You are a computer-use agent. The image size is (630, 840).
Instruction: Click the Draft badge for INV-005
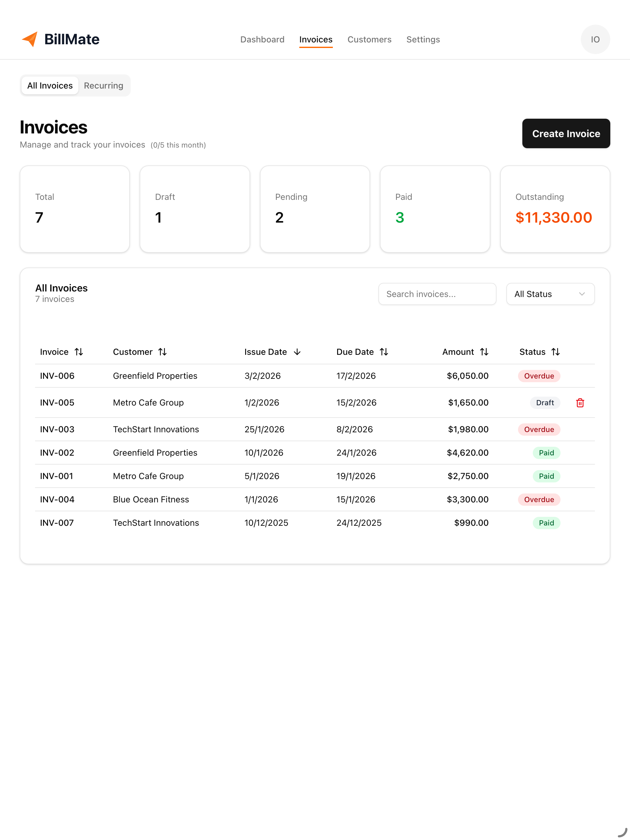[x=545, y=402]
